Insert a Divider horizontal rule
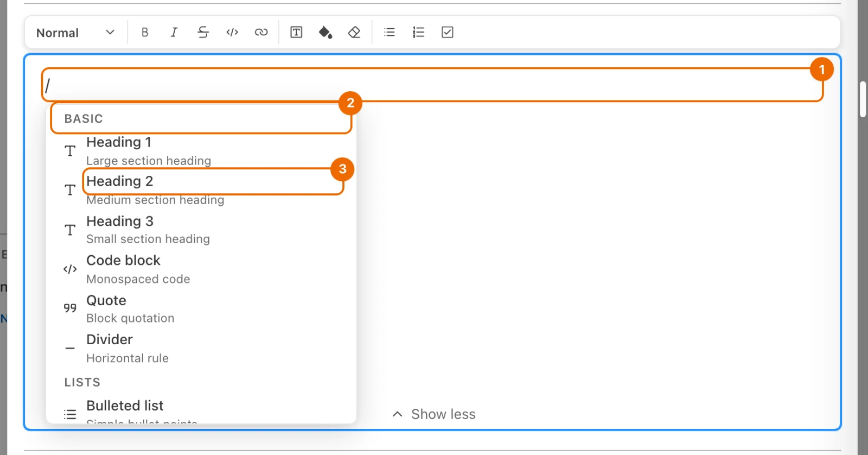 [x=201, y=349]
